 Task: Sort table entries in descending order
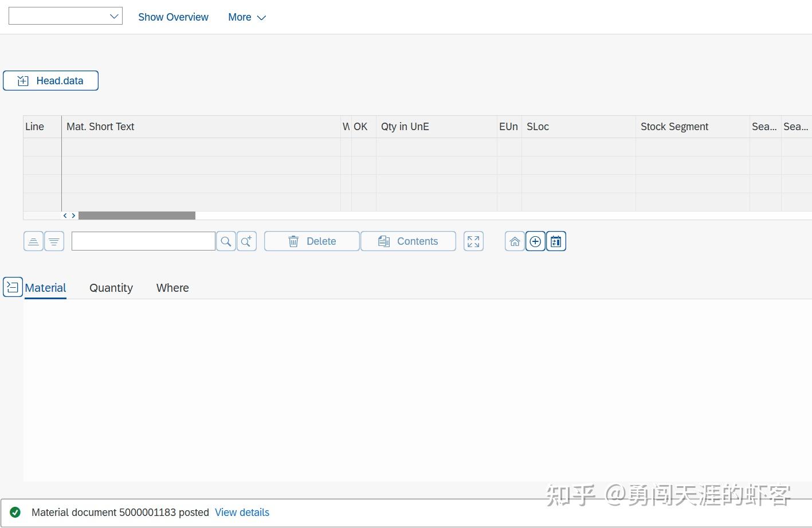pyautogui.click(x=54, y=241)
